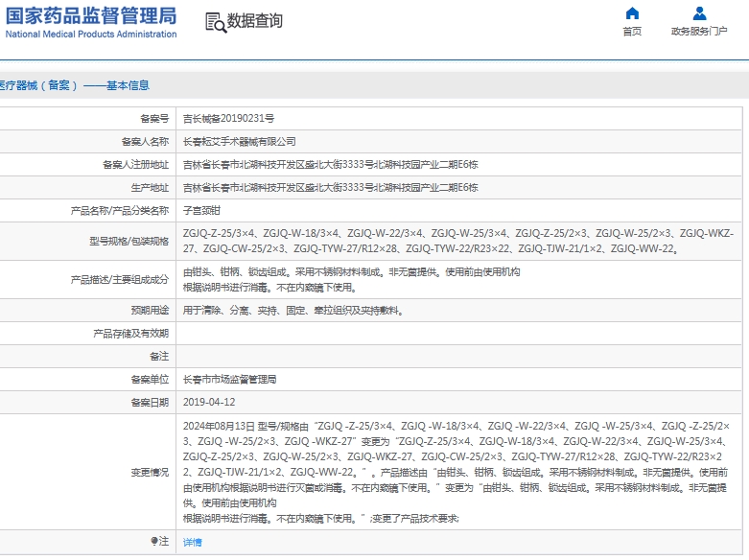Viewport: 749px width, 560px height.
Task: Click the 预期用途 intended use value
Action: click(293, 311)
